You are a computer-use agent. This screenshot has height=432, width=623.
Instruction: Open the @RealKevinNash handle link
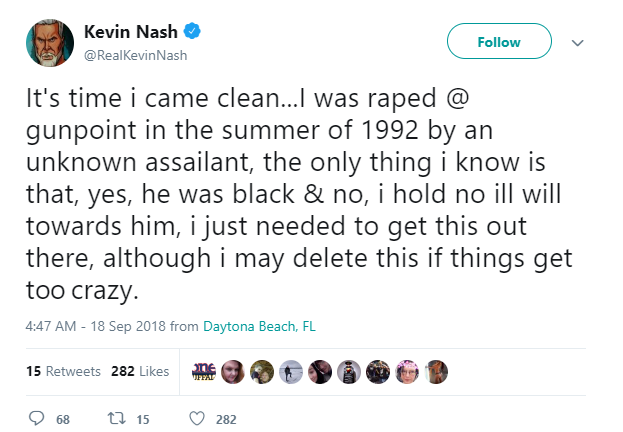pos(135,55)
